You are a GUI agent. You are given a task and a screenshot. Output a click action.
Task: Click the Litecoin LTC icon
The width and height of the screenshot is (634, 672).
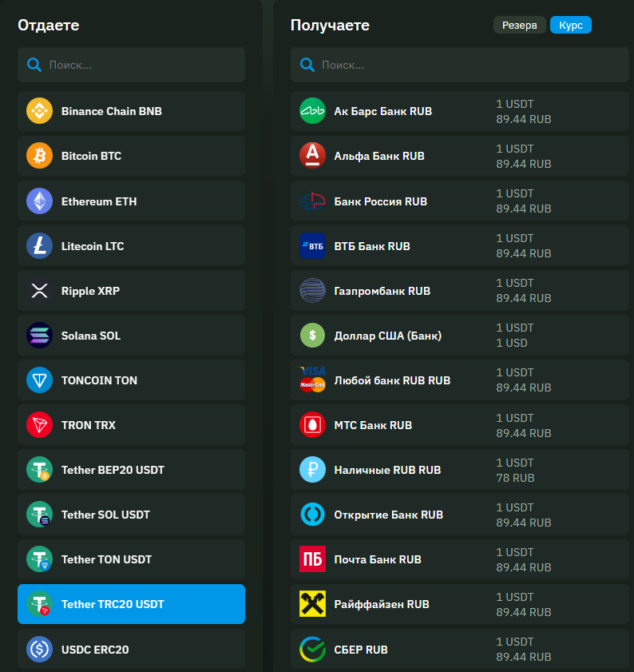pos(39,246)
